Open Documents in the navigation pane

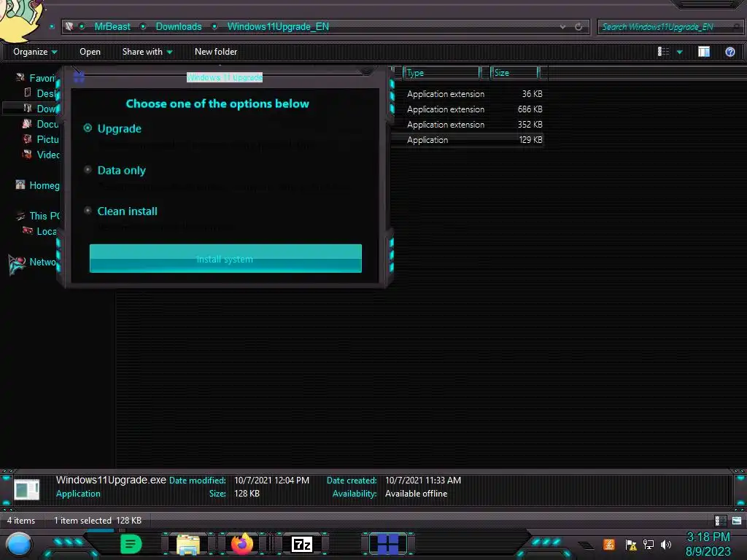pyautogui.click(x=41, y=124)
